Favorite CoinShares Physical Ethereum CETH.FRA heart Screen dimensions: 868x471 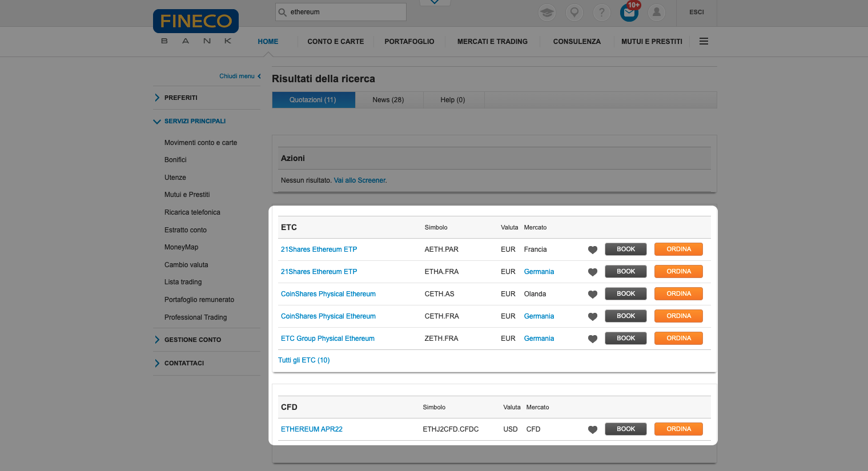coord(593,316)
